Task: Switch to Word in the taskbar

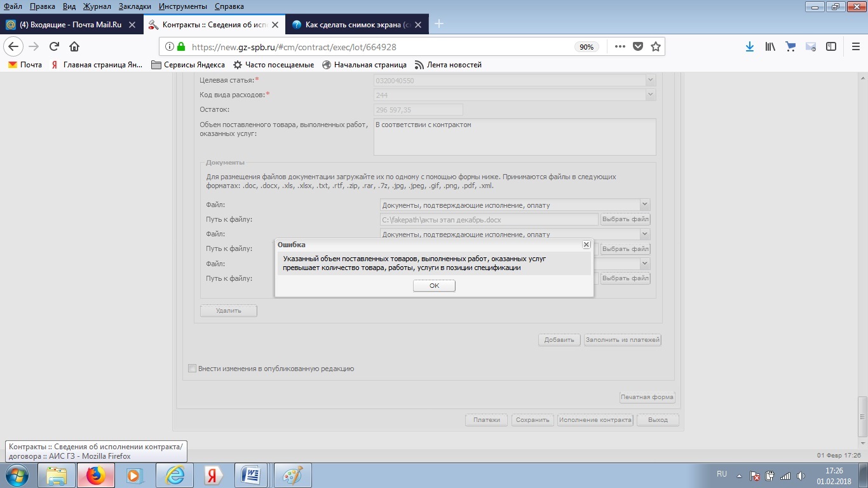Action: click(x=252, y=475)
